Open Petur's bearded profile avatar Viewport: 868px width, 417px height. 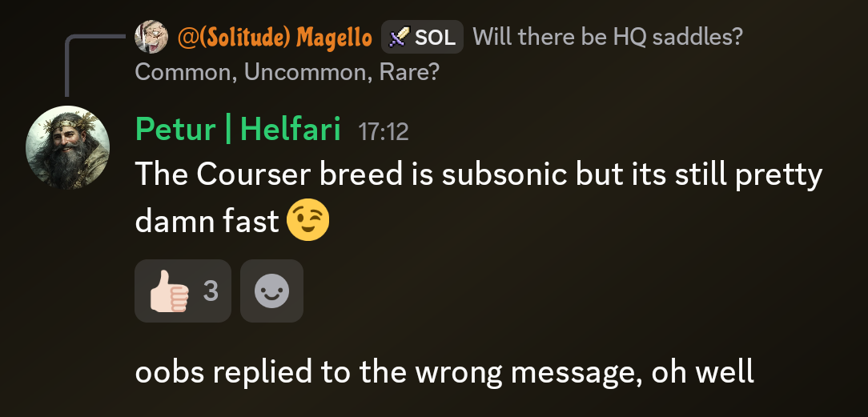(67, 147)
